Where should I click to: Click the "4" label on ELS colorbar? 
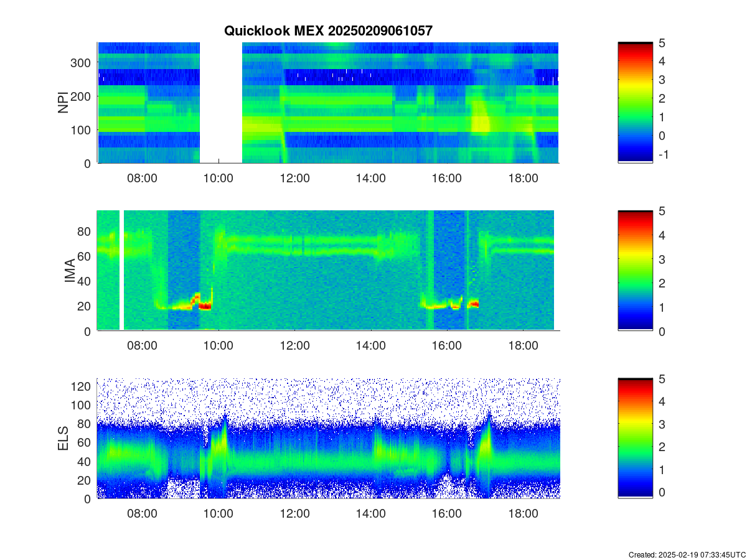pos(661,401)
